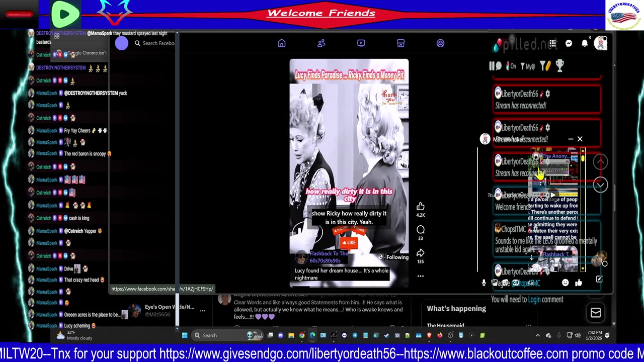The image size is (644, 362).
Task: Open Brave browser from taskbar
Action: point(429,335)
